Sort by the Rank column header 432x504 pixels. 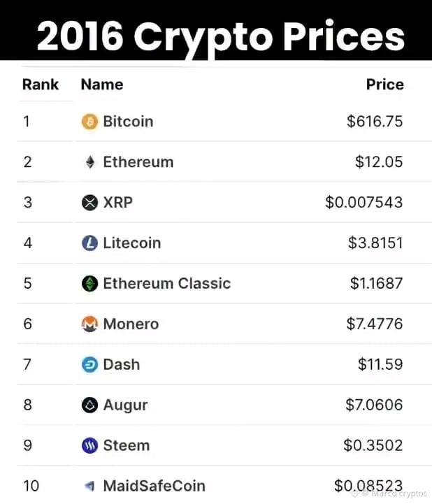(41, 85)
